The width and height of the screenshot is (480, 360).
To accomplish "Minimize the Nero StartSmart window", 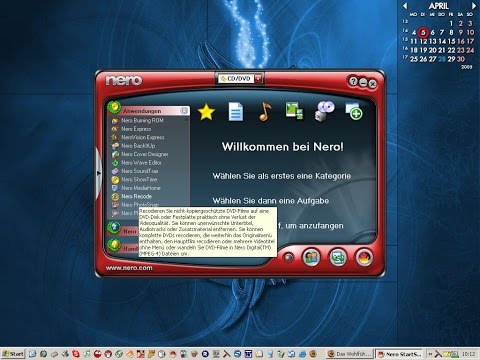I will pos(363,82).
